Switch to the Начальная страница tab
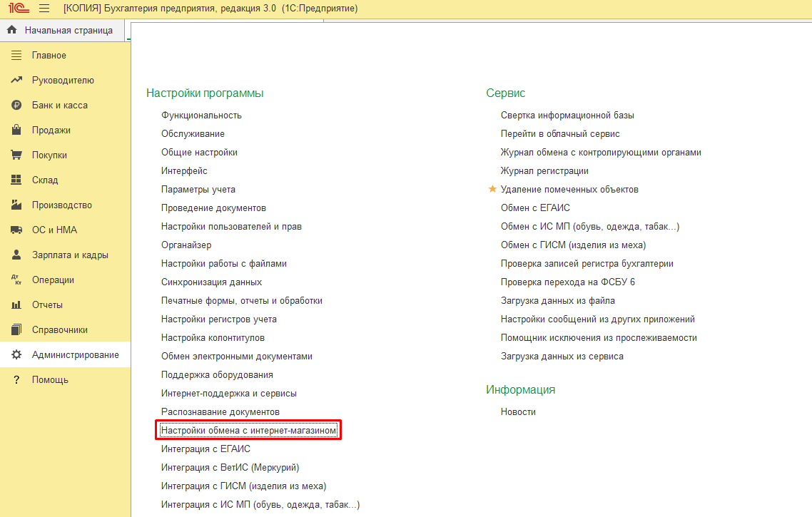 pyautogui.click(x=63, y=31)
